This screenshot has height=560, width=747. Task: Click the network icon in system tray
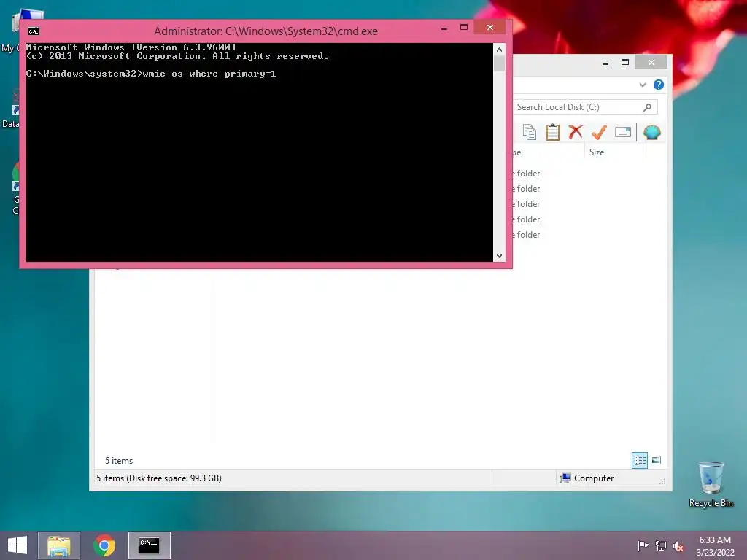point(661,545)
